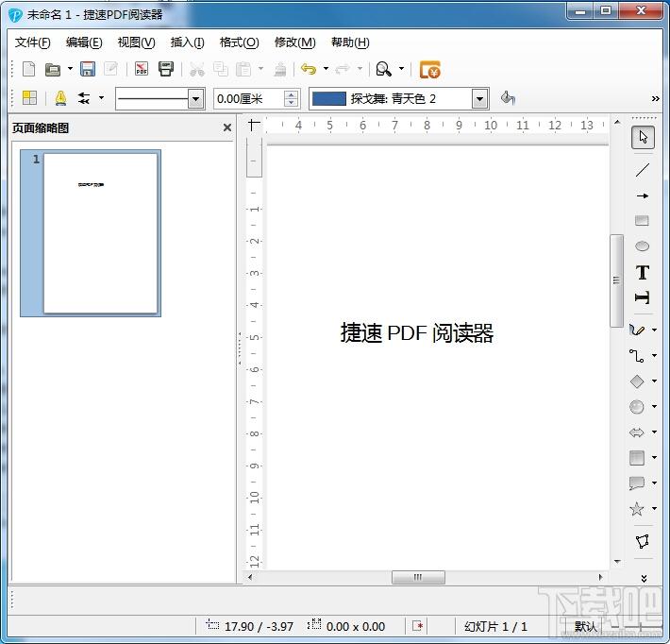This screenshot has width=670, height=644.
Task: Click the object size 0.00 x 0.00
Action: 356,626
